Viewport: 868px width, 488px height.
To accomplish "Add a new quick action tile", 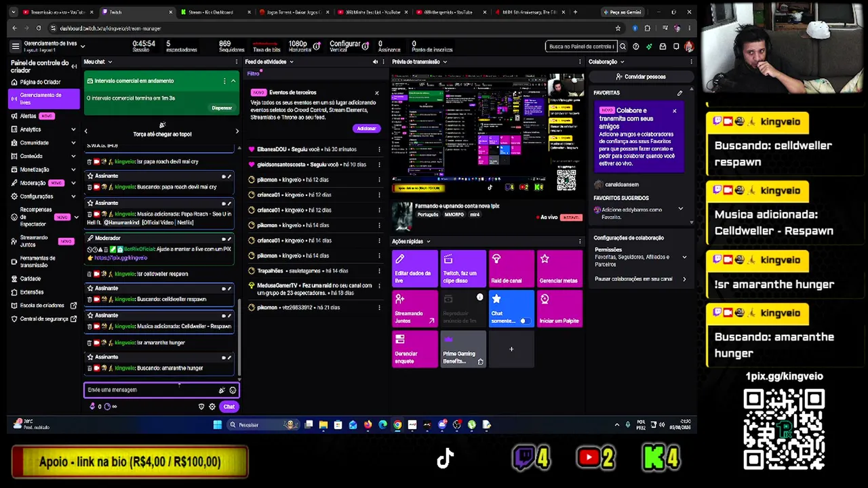I will pos(511,348).
